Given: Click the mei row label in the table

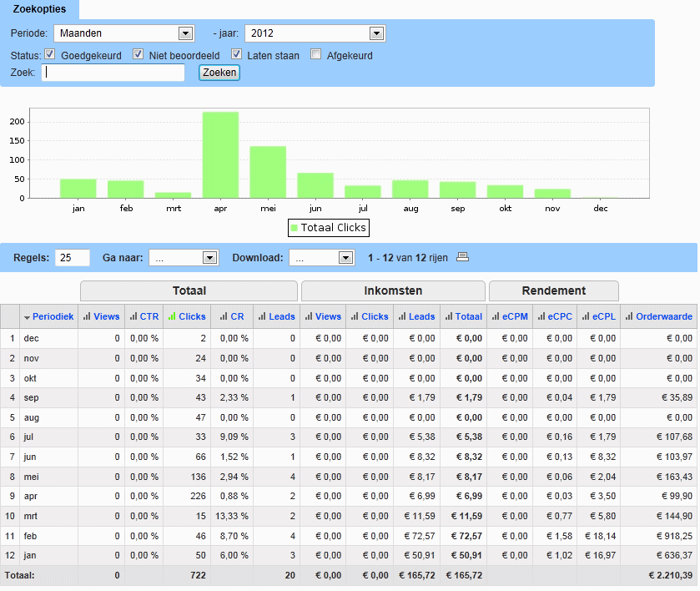Looking at the screenshot, I should point(31,477).
